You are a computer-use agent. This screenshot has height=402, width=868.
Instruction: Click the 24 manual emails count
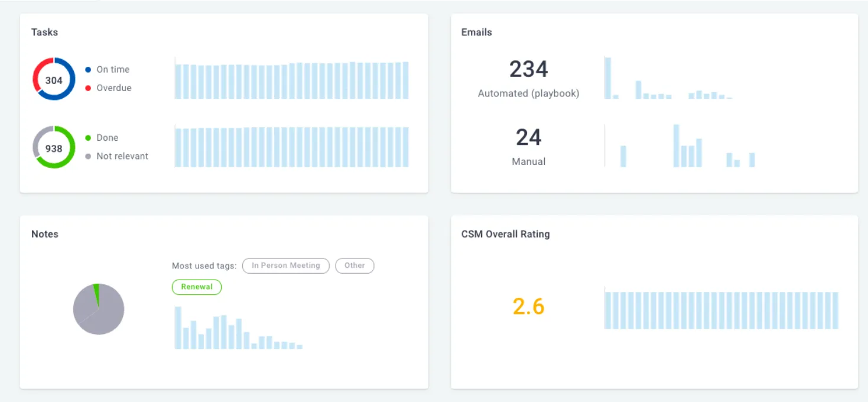pyautogui.click(x=528, y=137)
